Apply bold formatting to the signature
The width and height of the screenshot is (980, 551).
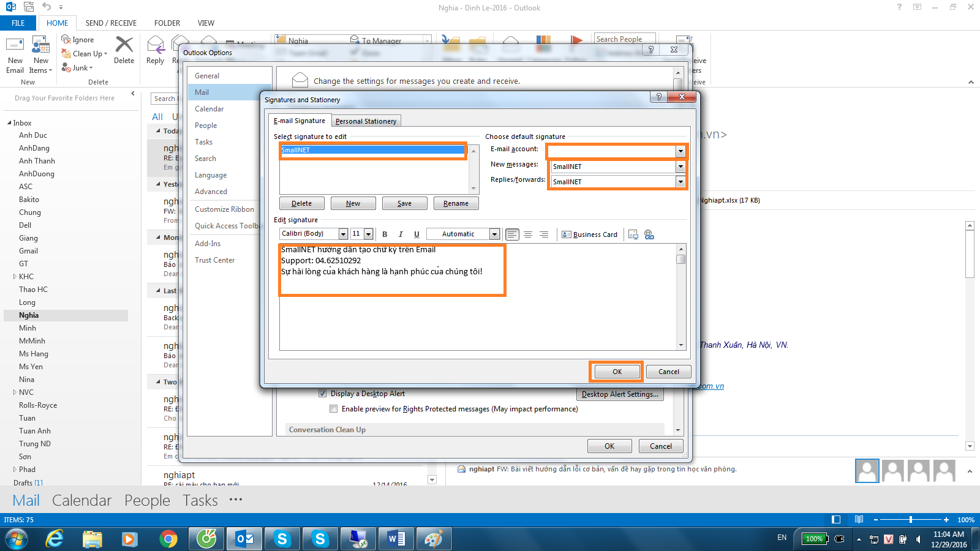[x=385, y=234]
